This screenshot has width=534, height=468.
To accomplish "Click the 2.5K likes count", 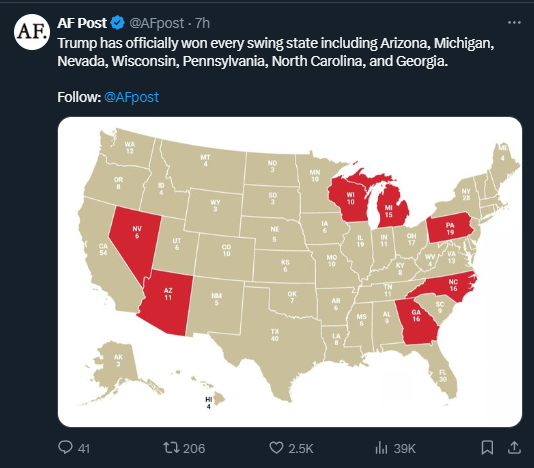I will tap(301, 448).
